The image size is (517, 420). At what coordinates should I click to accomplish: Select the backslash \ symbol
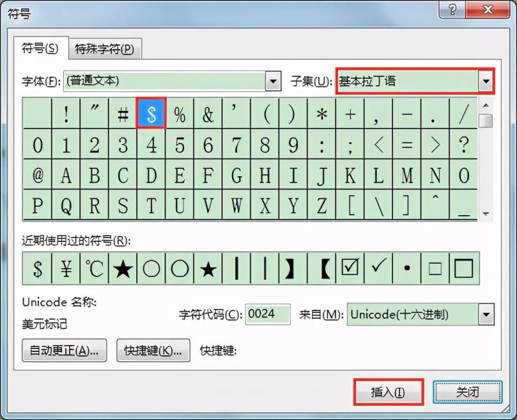pos(379,205)
